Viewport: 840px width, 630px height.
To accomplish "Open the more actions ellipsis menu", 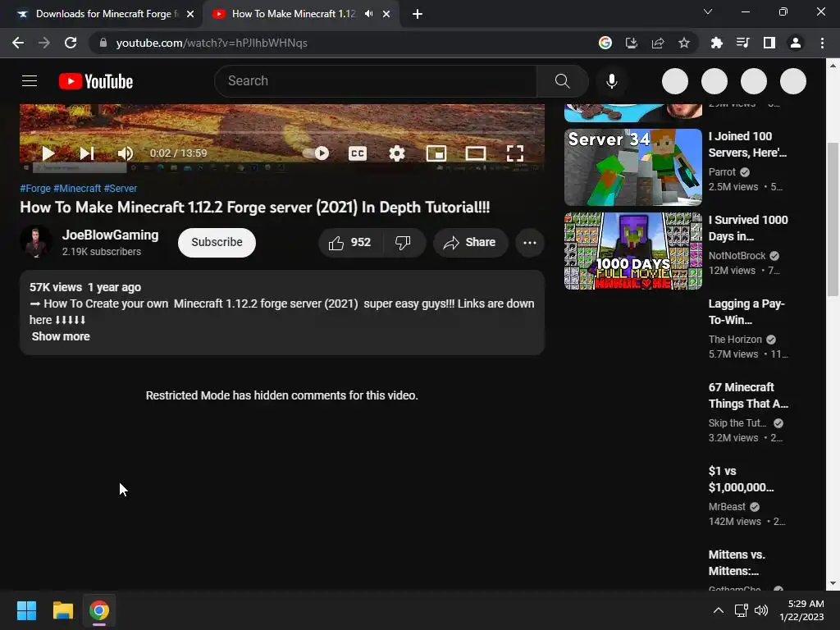I will pyautogui.click(x=530, y=243).
